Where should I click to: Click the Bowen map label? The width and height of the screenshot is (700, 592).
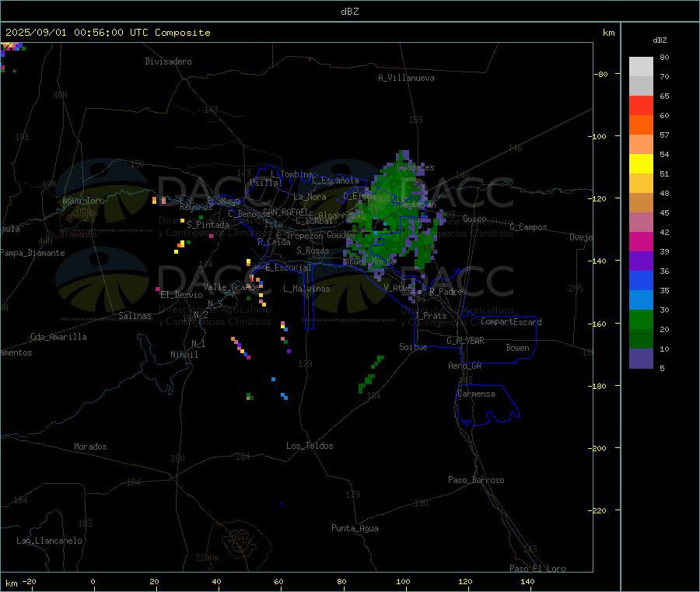click(x=518, y=347)
